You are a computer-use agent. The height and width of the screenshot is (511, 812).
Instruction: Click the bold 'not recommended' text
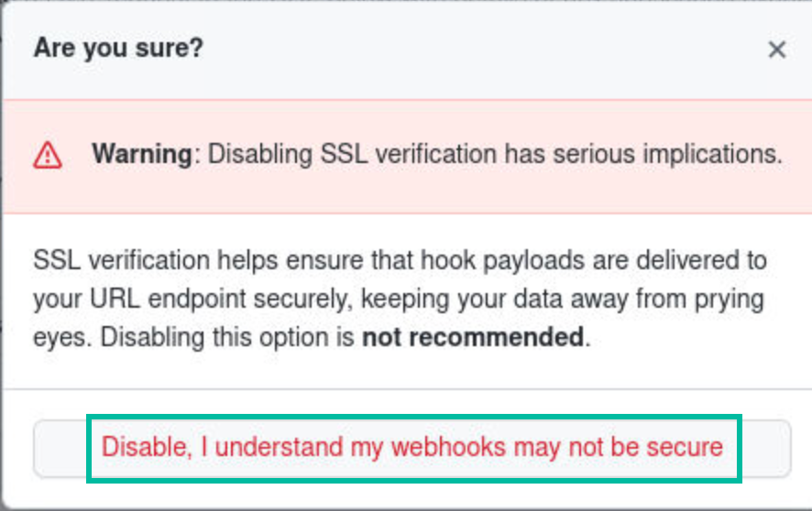pos(473,337)
